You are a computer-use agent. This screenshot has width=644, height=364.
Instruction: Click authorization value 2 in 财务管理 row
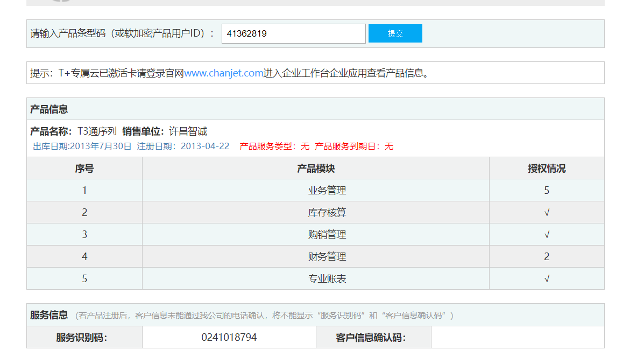click(x=547, y=257)
